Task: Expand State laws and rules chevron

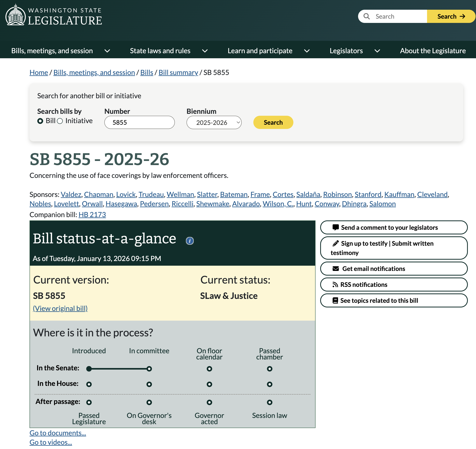Action: [x=205, y=51]
